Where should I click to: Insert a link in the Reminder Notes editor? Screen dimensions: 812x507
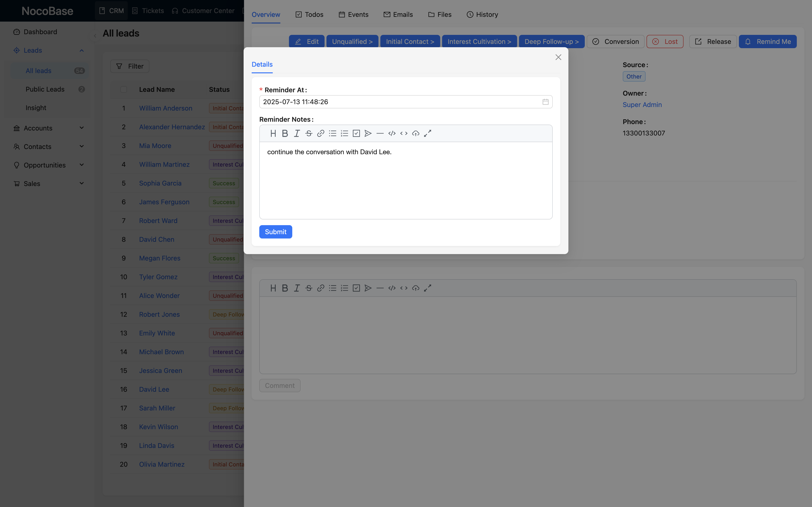click(x=320, y=133)
